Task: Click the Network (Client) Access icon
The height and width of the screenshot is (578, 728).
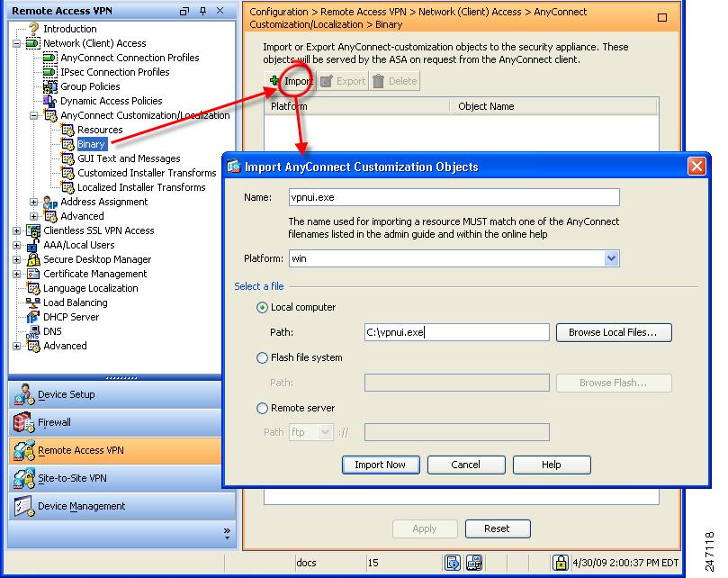Action: pos(33,43)
